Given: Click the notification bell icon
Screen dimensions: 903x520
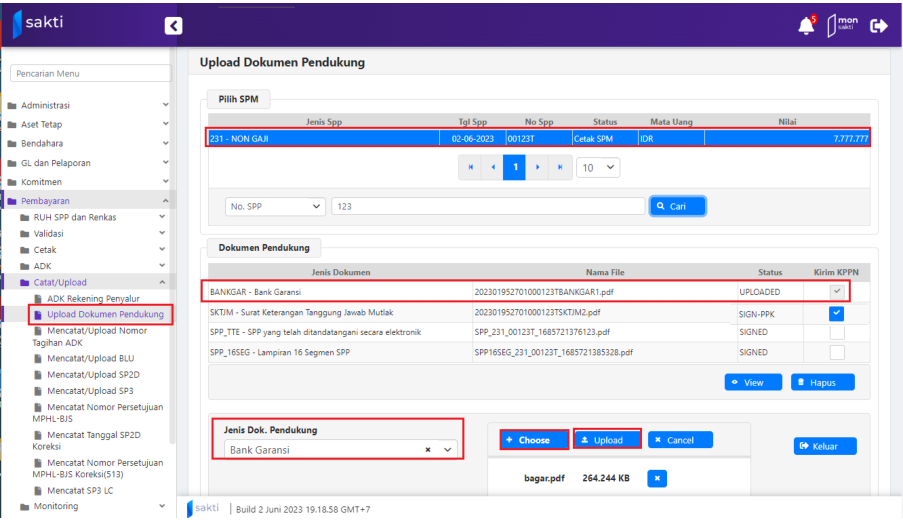Looking at the screenshot, I should coord(806,27).
